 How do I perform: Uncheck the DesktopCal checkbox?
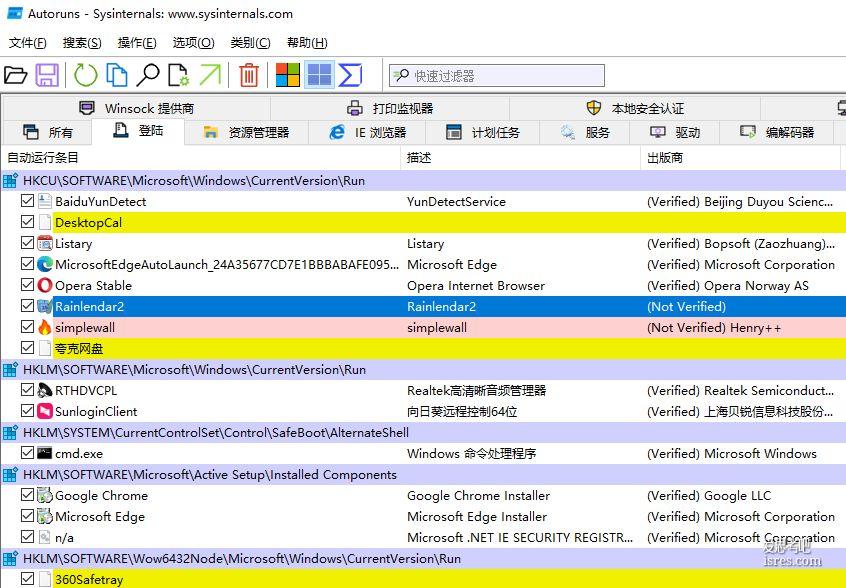[28, 222]
